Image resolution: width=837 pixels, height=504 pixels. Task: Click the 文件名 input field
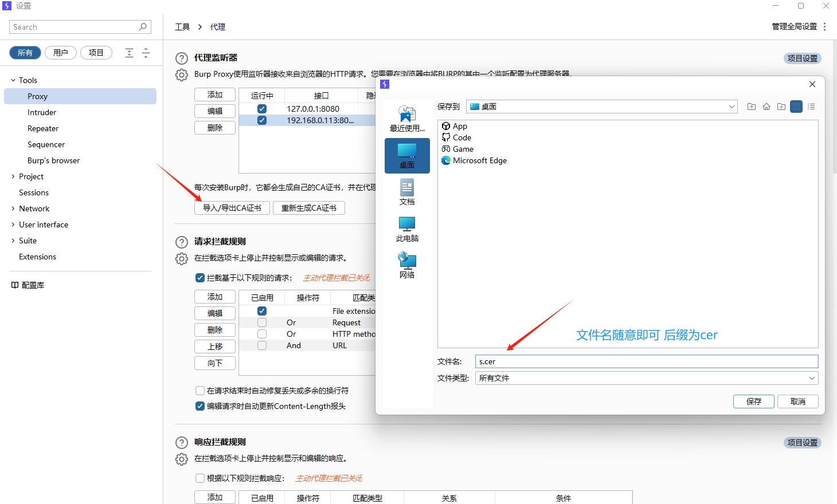point(646,361)
